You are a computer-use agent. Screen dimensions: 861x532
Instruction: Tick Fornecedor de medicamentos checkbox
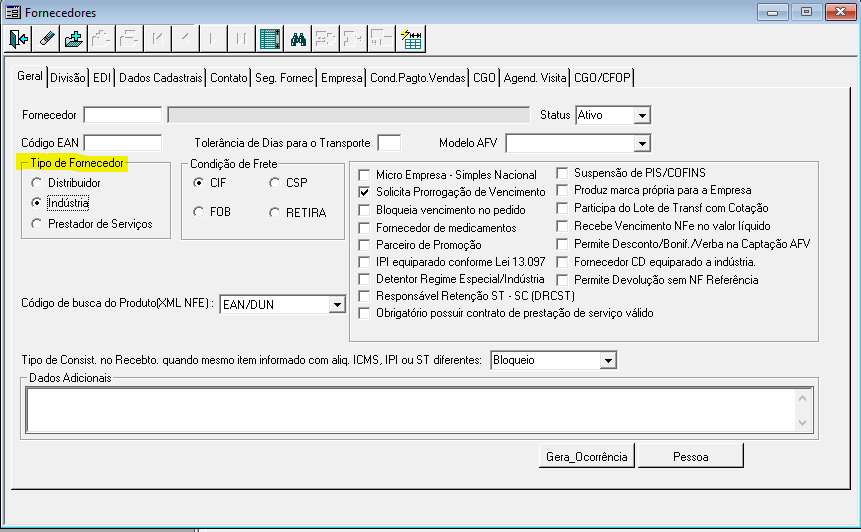(x=364, y=228)
